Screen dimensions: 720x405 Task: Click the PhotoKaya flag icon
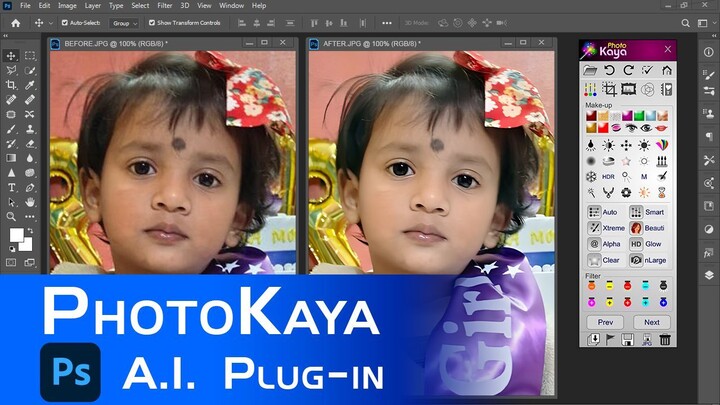coord(610,339)
